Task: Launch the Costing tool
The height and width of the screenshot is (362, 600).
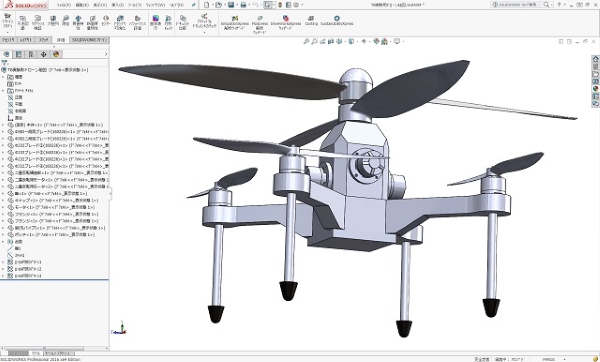Action: (x=311, y=21)
